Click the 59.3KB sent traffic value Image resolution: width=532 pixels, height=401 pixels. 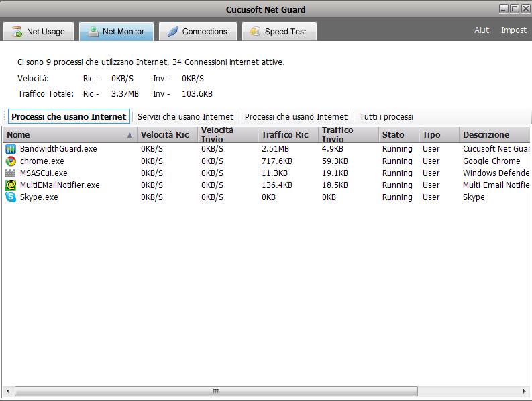tap(335, 161)
